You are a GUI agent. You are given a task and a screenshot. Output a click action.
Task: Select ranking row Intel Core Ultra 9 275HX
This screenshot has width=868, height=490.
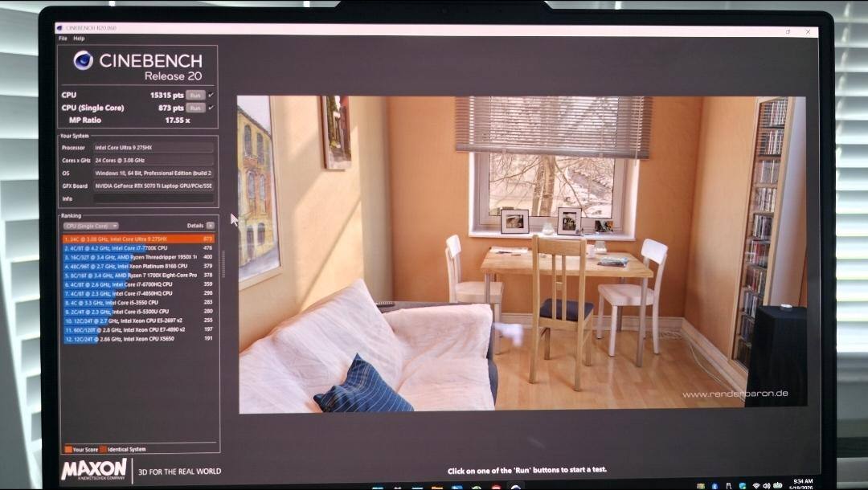(x=138, y=239)
